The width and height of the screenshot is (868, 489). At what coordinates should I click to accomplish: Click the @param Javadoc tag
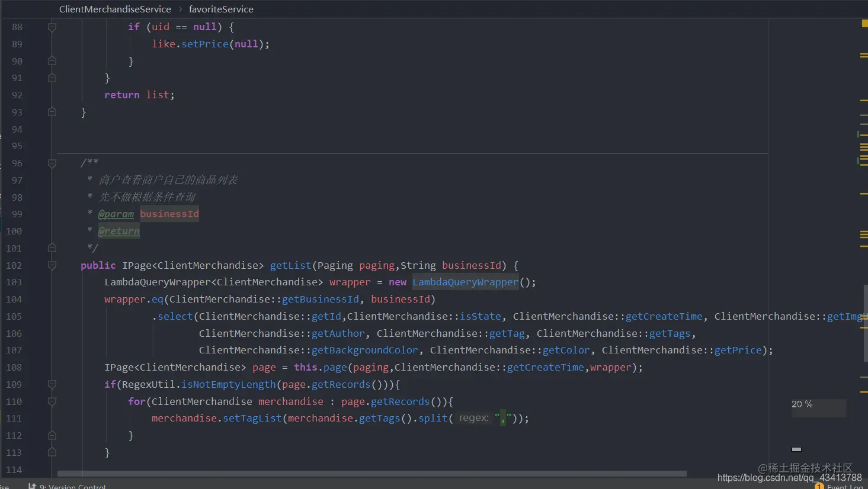click(x=116, y=214)
